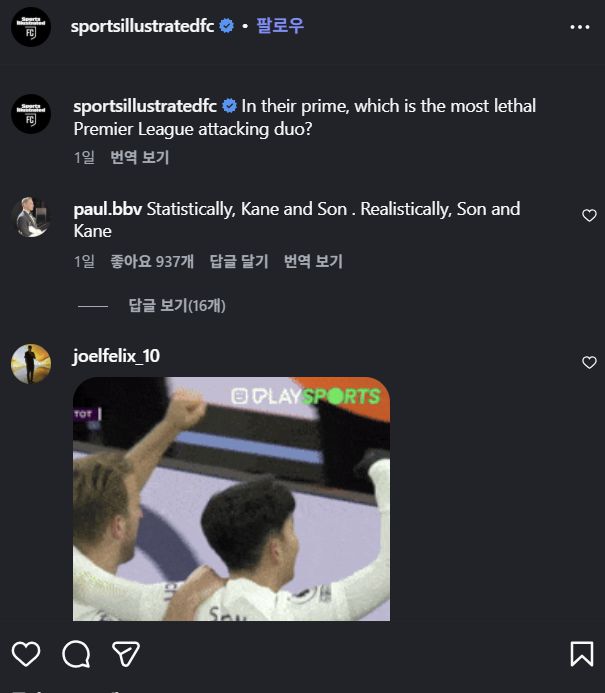Like the post with the heart icon
The width and height of the screenshot is (605, 693).
(x=26, y=654)
